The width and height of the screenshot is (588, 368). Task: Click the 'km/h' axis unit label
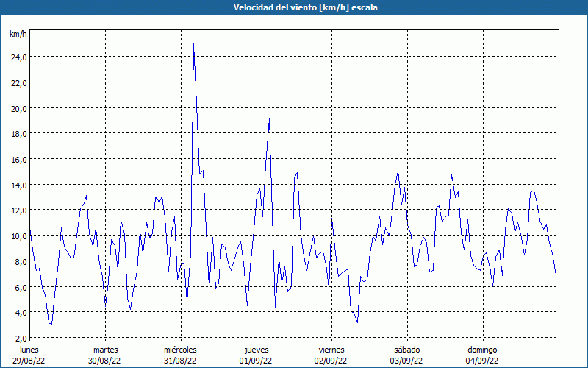coord(18,34)
